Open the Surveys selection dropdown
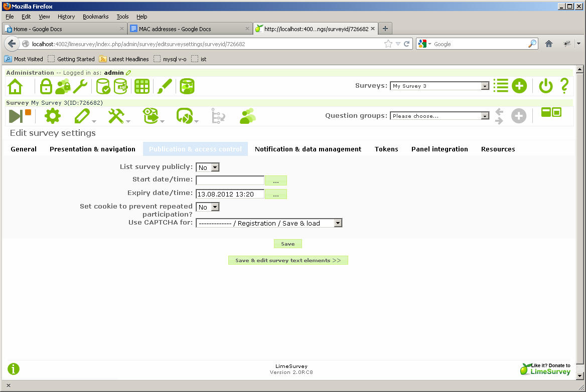Image resolution: width=586 pixels, height=392 pixels. click(x=439, y=86)
